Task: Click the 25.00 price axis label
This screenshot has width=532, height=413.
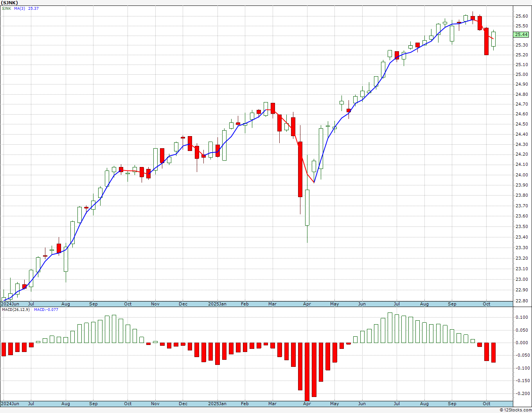Action: (521, 74)
